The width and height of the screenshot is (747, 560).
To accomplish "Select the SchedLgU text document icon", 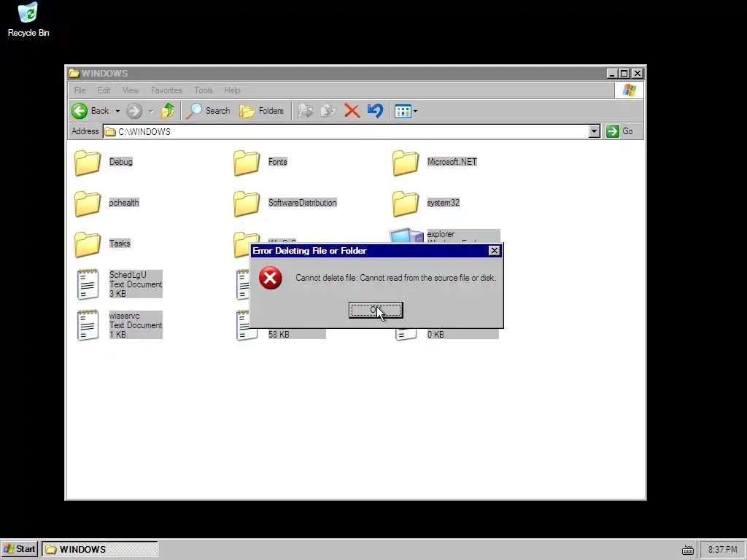I will click(x=88, y=284).
